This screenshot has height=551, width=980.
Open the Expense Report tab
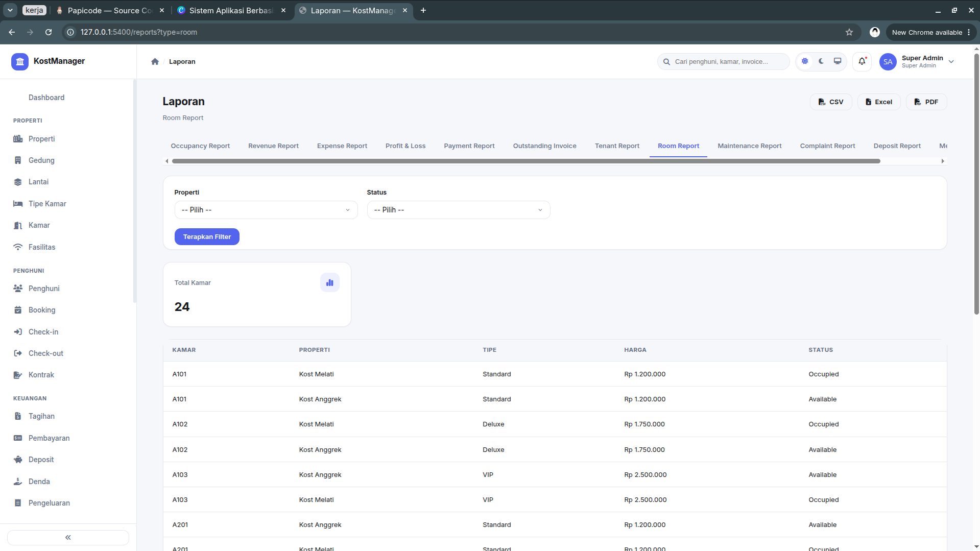pyautogui.click(x=342, y=146)
